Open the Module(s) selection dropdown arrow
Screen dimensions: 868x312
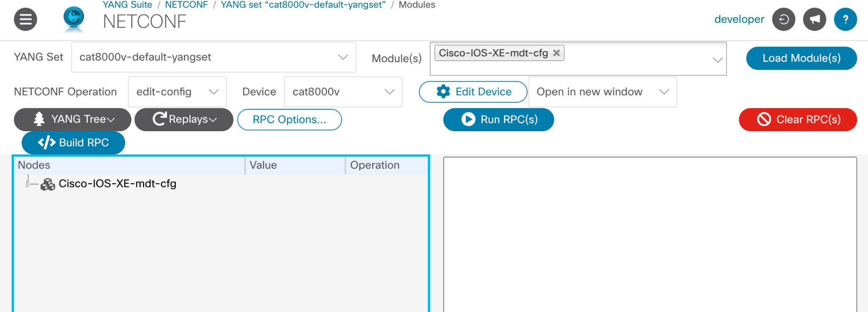pyautogui.click(x=717, y=60)
